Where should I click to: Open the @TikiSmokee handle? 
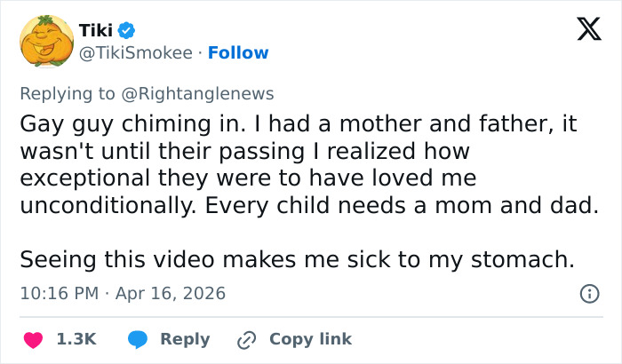click(135, 52)
